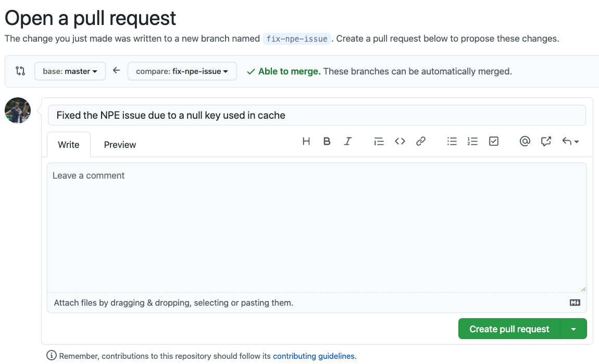Switch to the Preview tab
The height and width of the screenshot is (364, 599).
[119, 144]
